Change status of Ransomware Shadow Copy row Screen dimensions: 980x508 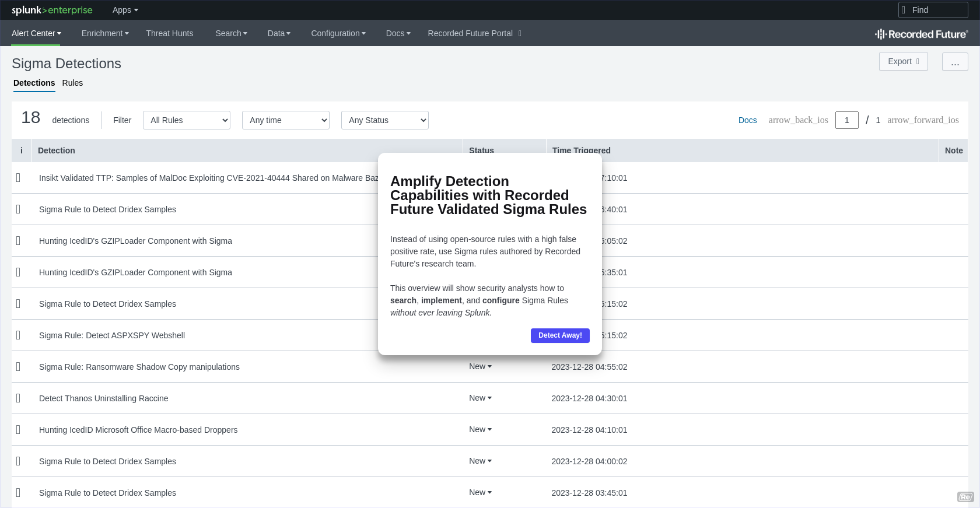tap(480, 366)
